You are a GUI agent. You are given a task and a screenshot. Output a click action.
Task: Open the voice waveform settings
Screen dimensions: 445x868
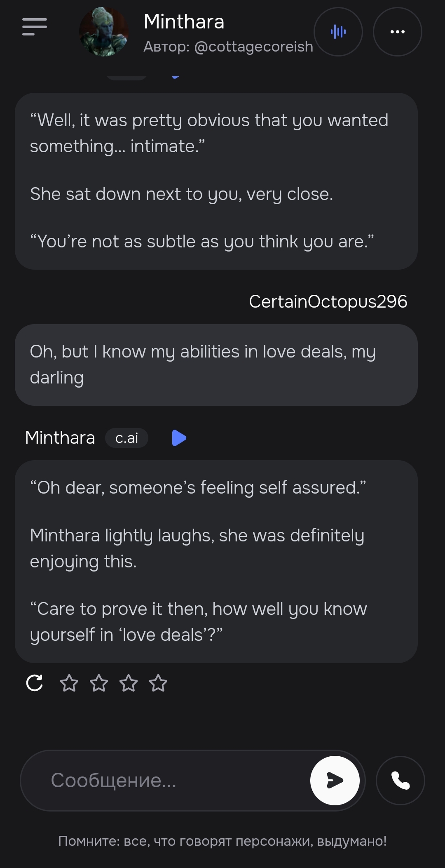click(x=338, y=32)
